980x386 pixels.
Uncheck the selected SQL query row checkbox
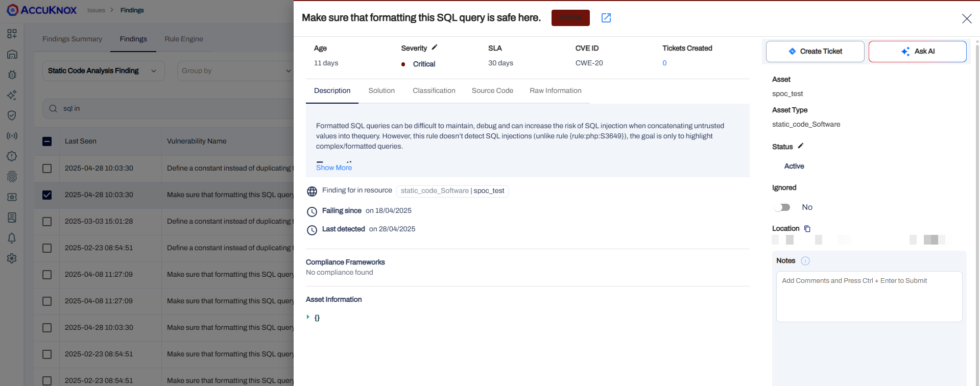coord(47,195)
